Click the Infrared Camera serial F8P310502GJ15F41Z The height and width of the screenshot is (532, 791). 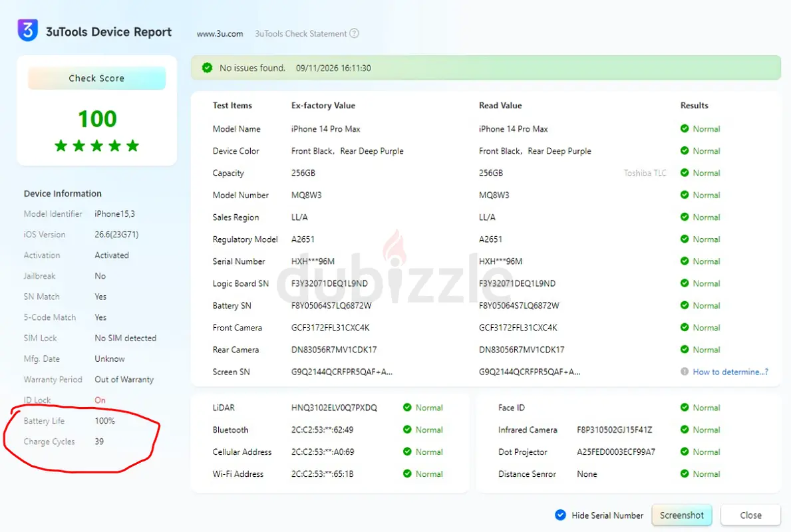(615, 430)
